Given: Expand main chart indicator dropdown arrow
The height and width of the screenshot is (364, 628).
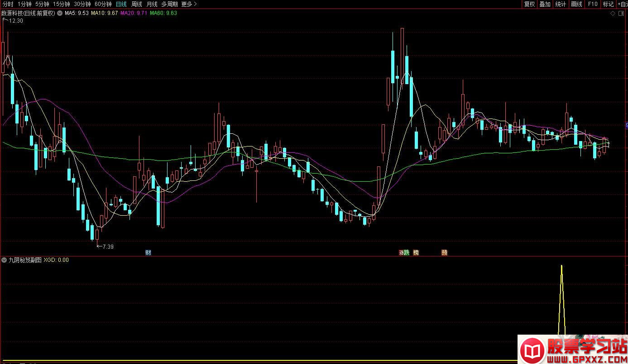Looking at the screenshot, I should point(59,13).
